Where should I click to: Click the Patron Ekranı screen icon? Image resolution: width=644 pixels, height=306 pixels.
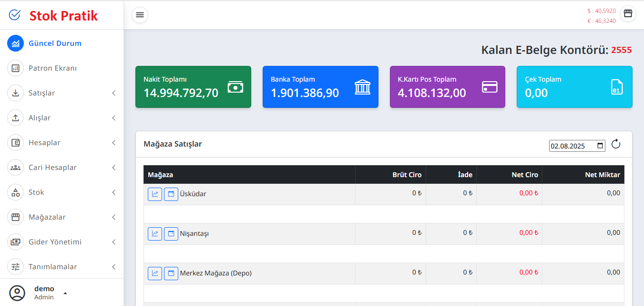(x=15, y=68)
